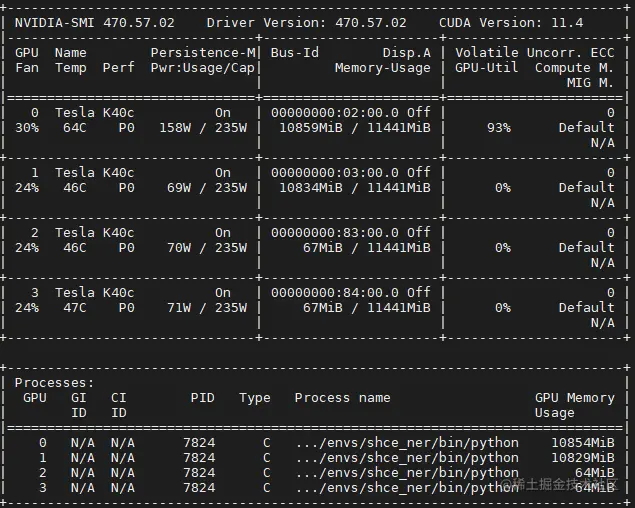Select the bus id 00000000:02:00.0
Viewport: 635px width, 508px height.
[x=335, y=113]
